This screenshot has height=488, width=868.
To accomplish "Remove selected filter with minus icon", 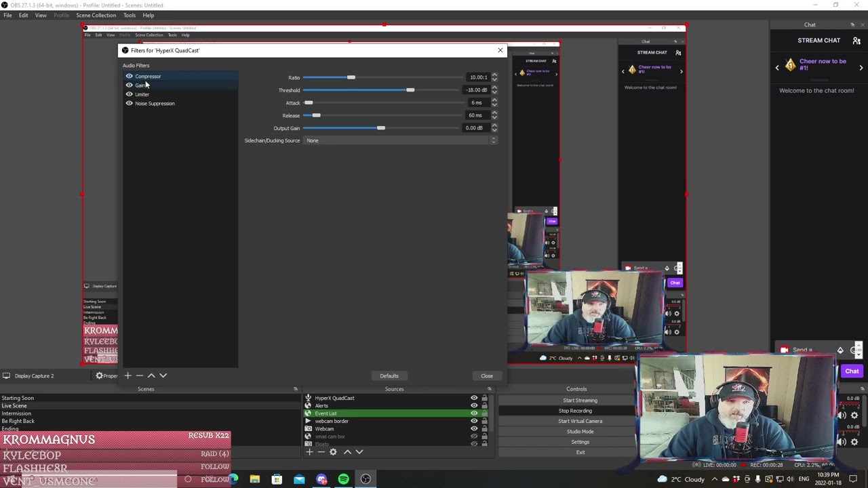I will click(x=140, y=375).
